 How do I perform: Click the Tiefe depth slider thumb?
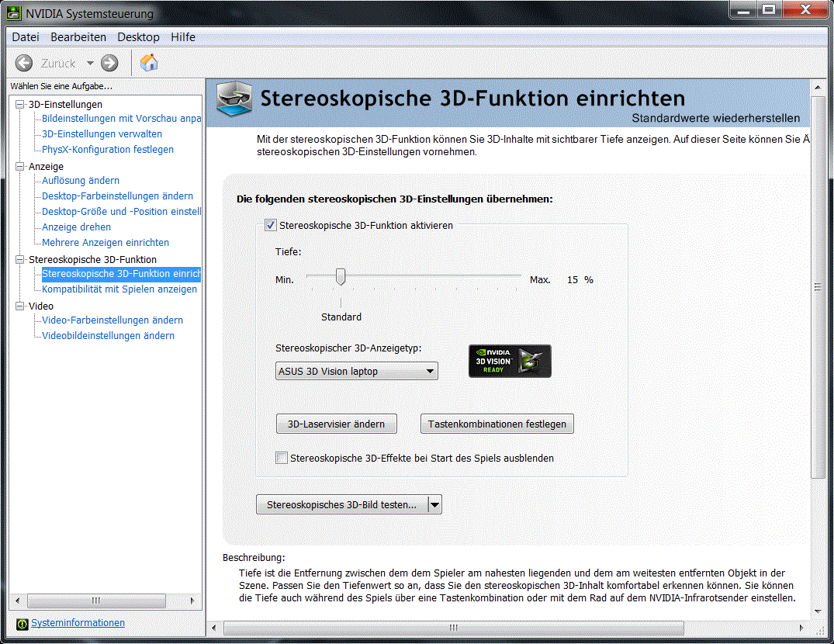(341, 276)
